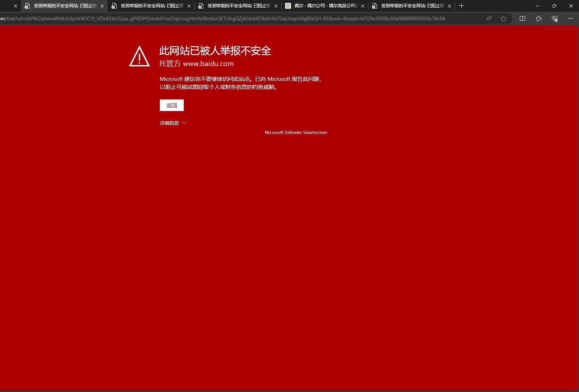Close the 偶尔 - 偶尔公司 tab

(363, 6)
